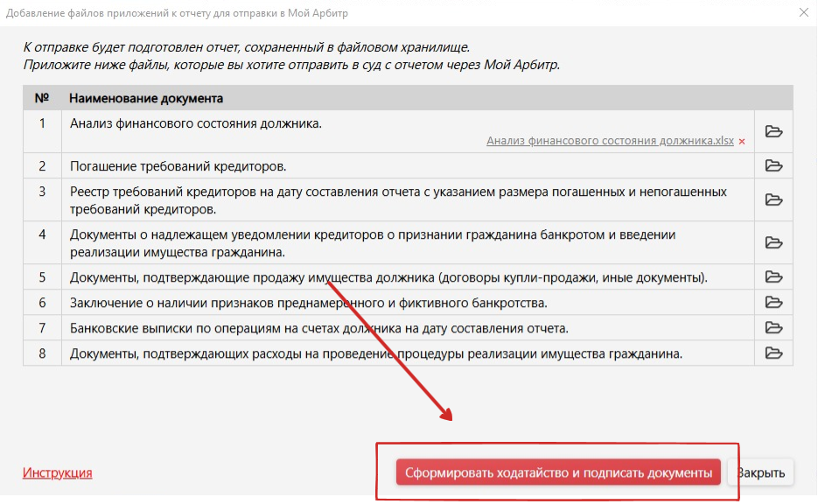Close the dialog with the title bar X
Image resolution: width=818 pixels, height=504 pixels.
(803, 11)
